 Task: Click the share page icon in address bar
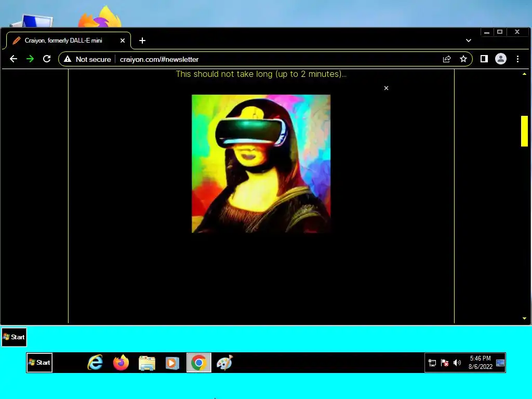tap(447, 59)
